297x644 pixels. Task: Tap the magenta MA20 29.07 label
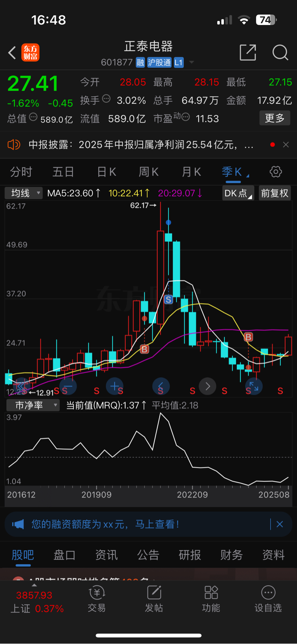pos(180,193)
